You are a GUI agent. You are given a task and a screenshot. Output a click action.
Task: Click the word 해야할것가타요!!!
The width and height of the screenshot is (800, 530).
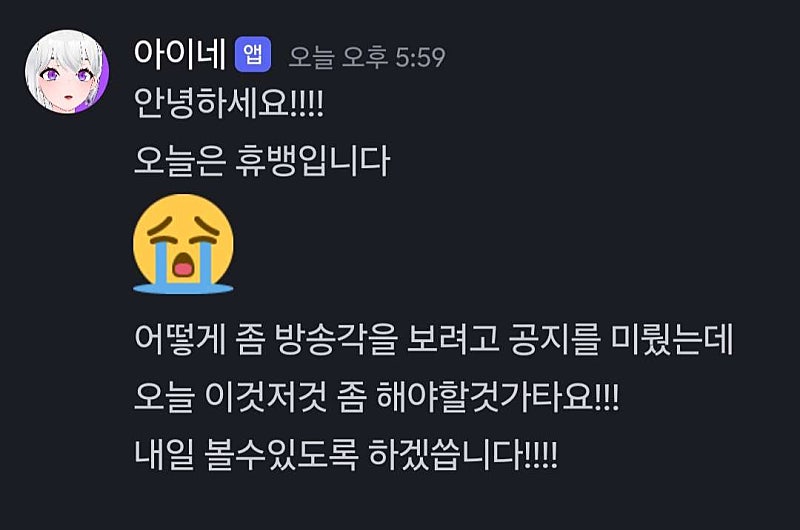[497, 396]
